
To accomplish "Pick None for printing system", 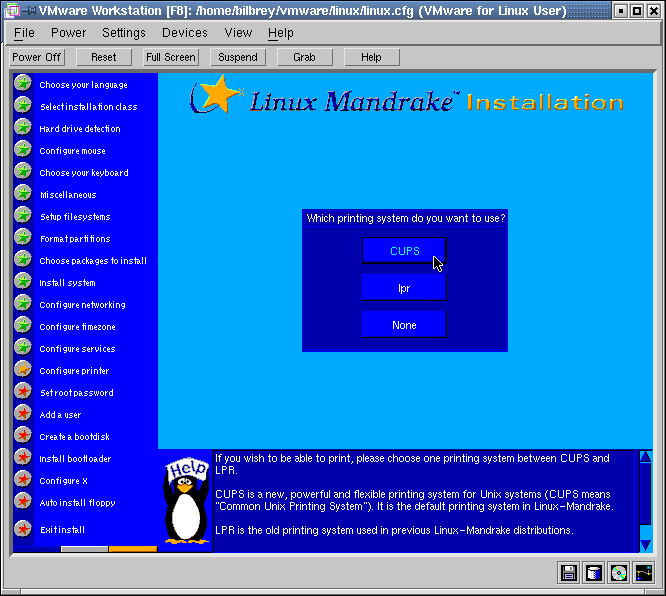I will 404,325.
